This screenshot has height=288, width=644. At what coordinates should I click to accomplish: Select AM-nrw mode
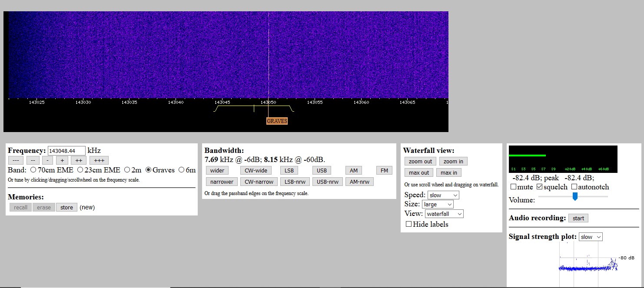pyautogui.click(x=360, y=182)
